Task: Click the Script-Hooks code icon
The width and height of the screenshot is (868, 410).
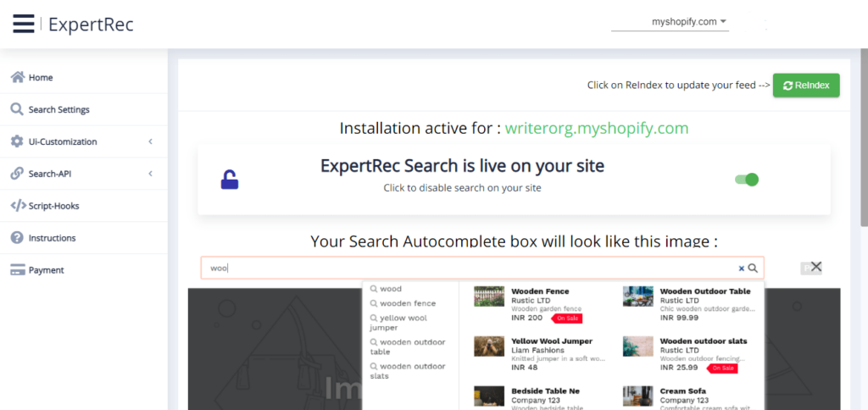Action: coord(19,206)
